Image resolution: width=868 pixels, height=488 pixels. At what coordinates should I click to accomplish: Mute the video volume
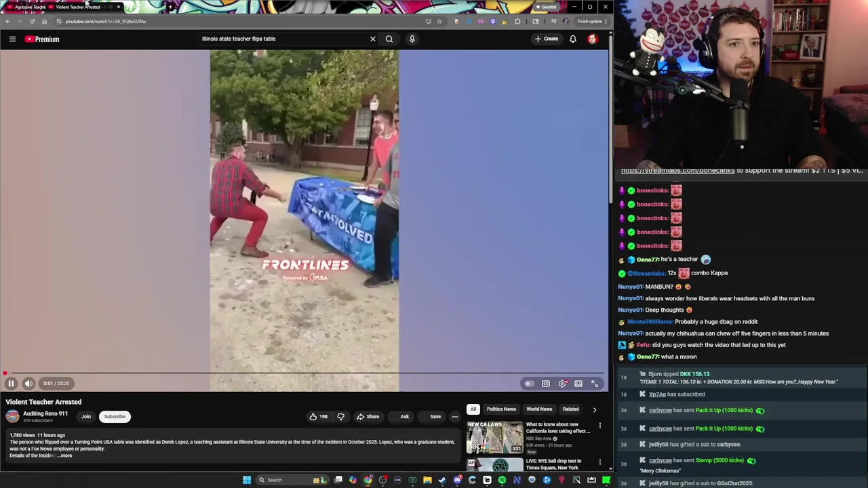click(x=28, y=384)
